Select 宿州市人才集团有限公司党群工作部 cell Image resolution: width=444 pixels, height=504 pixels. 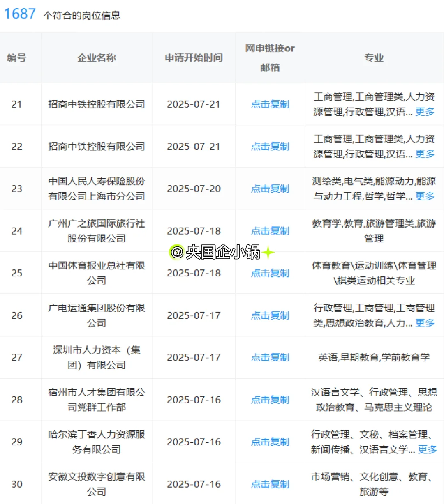pos(97,400)
